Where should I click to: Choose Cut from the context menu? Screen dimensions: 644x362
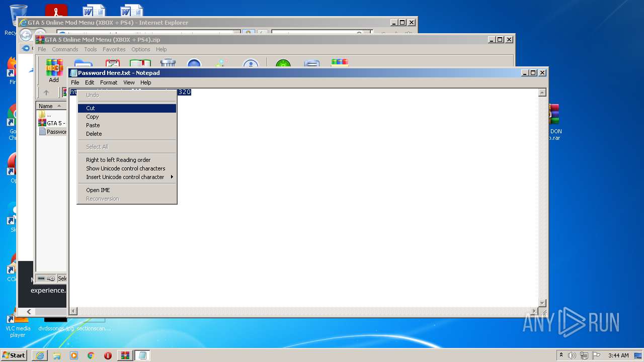127,108
